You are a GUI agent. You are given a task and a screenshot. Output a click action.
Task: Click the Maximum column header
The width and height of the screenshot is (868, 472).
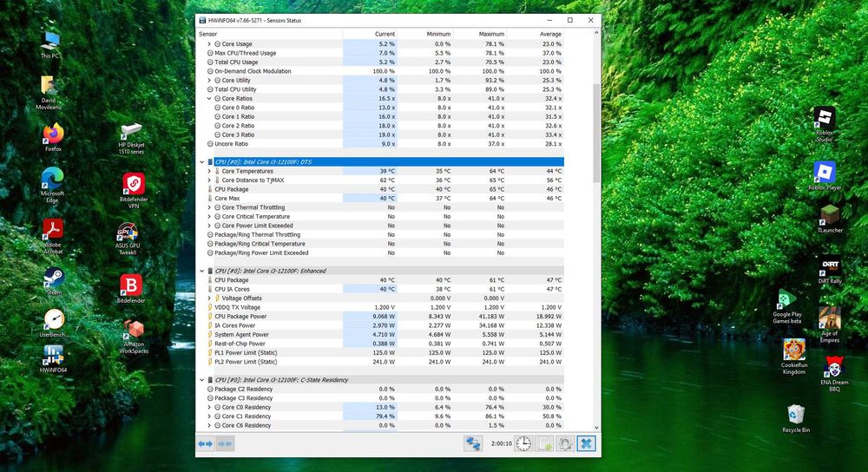point(479,34)
